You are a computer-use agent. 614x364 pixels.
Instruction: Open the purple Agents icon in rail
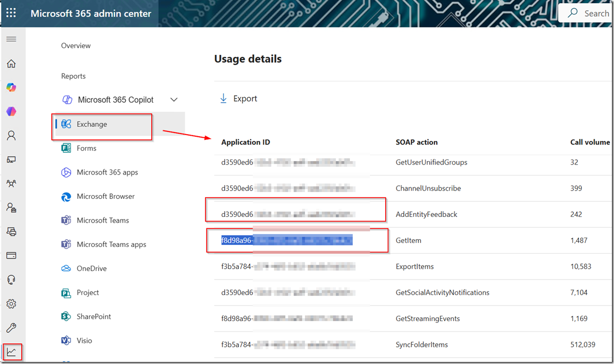click(x=11, y=112)
